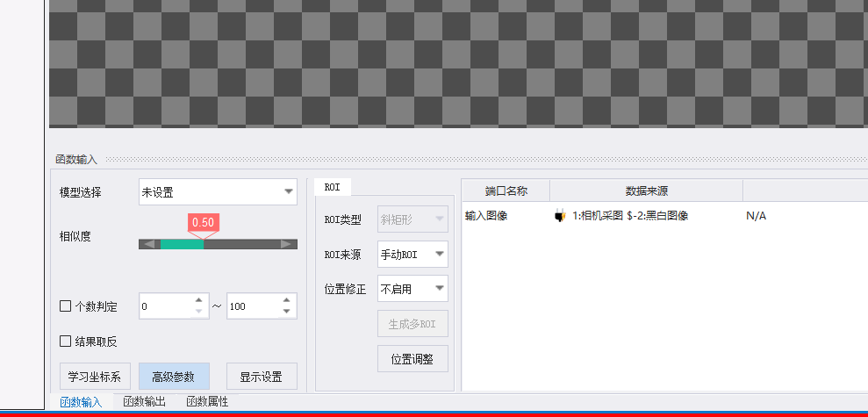
Task: Click the 位置调整 button
Action: click(x=412, y=359)
